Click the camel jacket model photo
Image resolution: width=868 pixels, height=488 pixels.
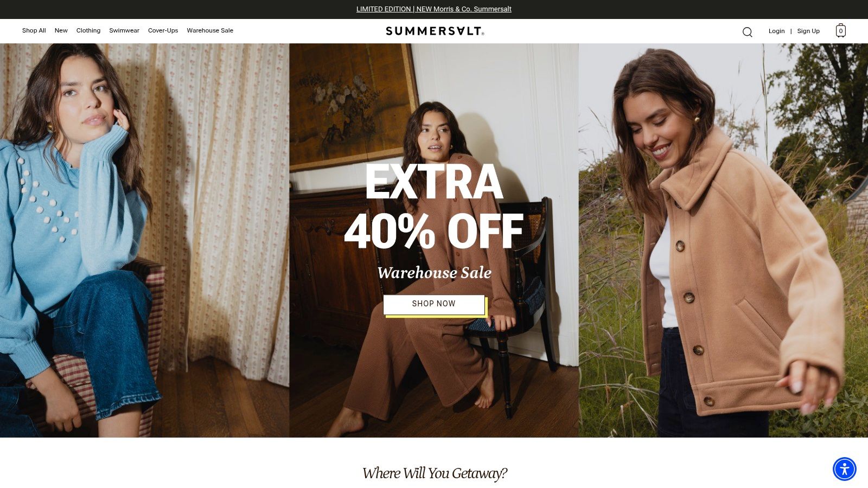pyautogui.click(x=723, y=240)
